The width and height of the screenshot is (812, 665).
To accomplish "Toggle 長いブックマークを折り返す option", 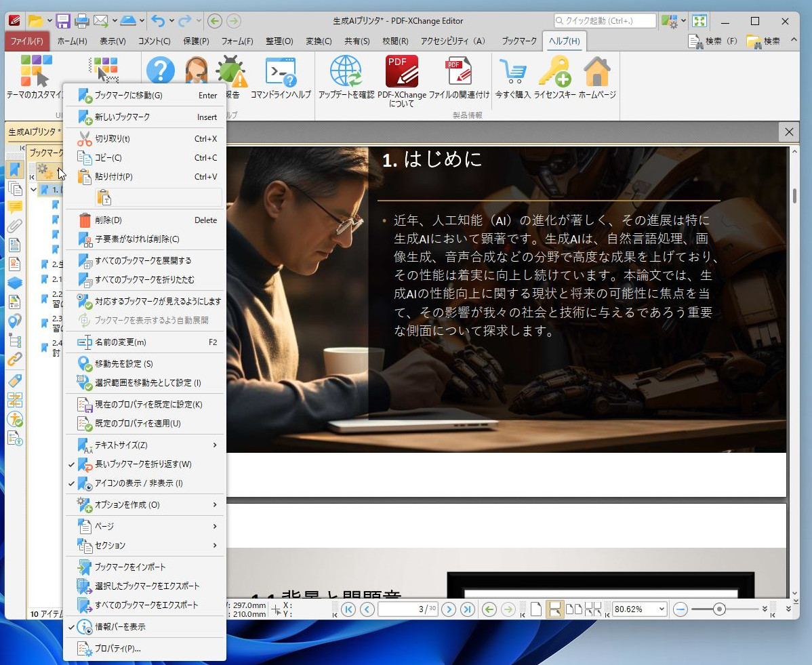I will coord(145,464).
